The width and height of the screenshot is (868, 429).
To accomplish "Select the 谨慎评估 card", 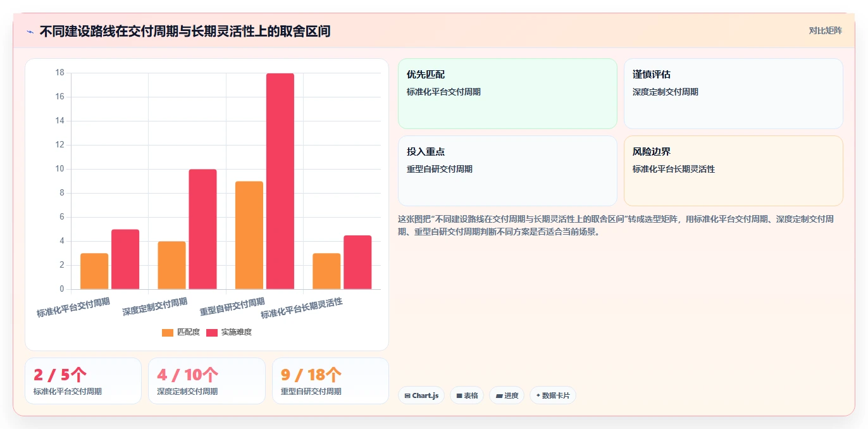I will pyautogui.click(x=733, y=94).
